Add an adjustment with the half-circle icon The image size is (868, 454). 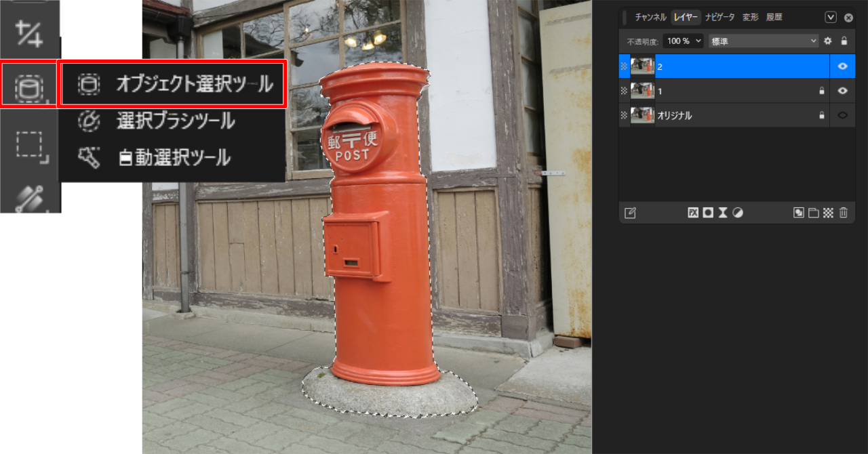(x=738, y=213)
